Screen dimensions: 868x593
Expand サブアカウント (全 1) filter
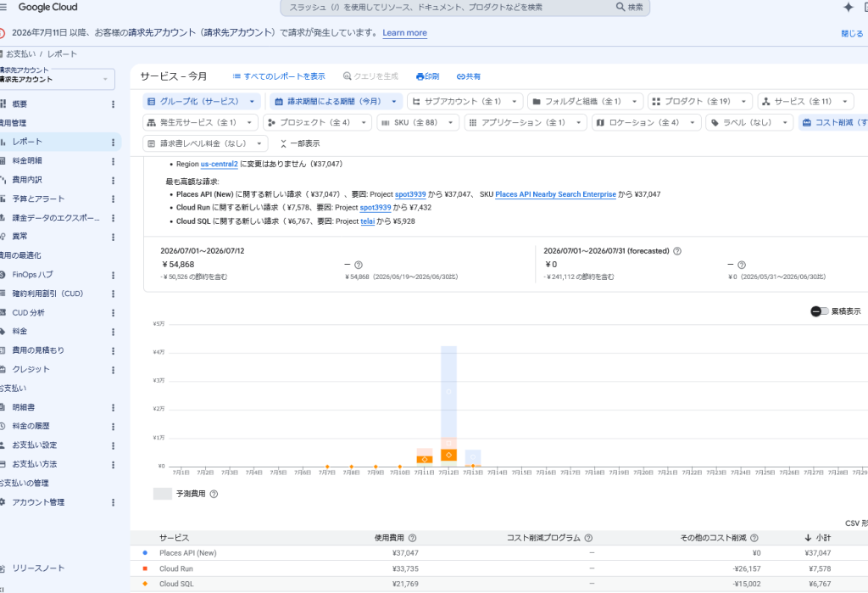point(465,102)
